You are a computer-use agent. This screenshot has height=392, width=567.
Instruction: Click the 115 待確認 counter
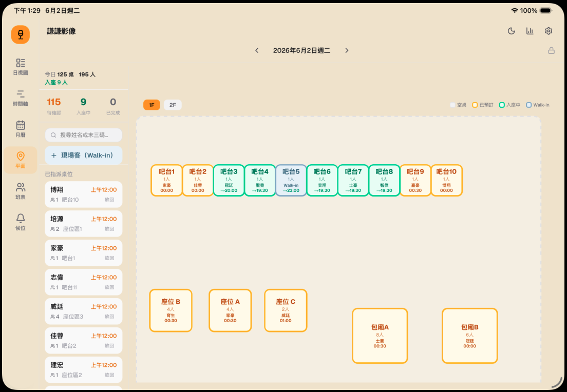tap(54, 106)
